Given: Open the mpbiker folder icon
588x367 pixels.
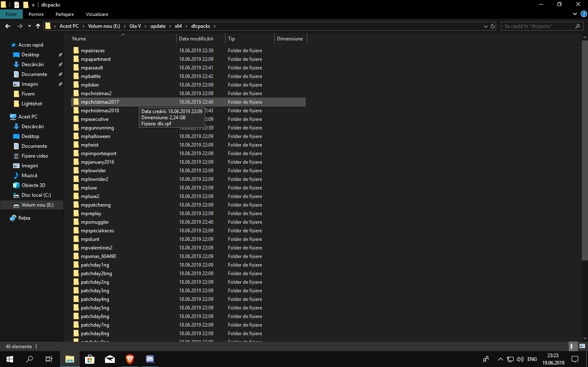Looking at the screenshot, I should pyautogui.click(x=76, y=85).
